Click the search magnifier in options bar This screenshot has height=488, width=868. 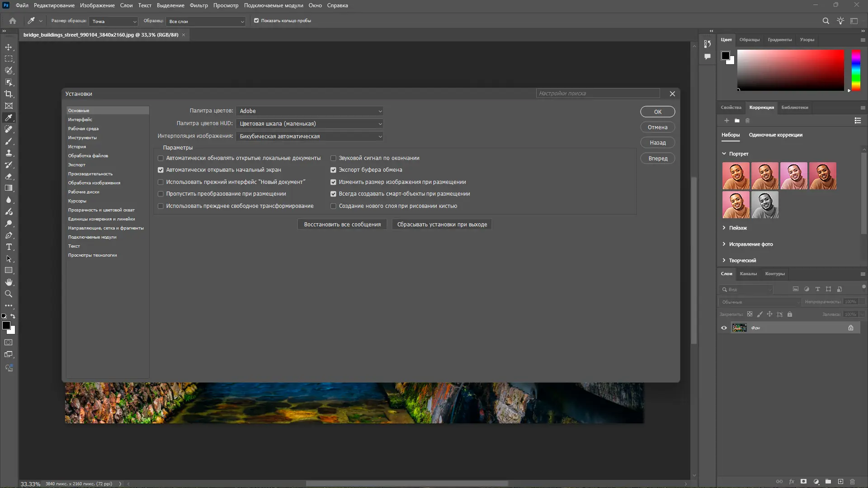coord(826,21)
